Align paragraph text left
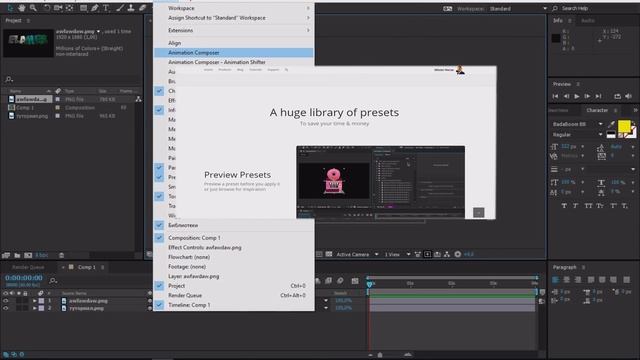Screen dimensions: 640x360 (x=556, y=280)
